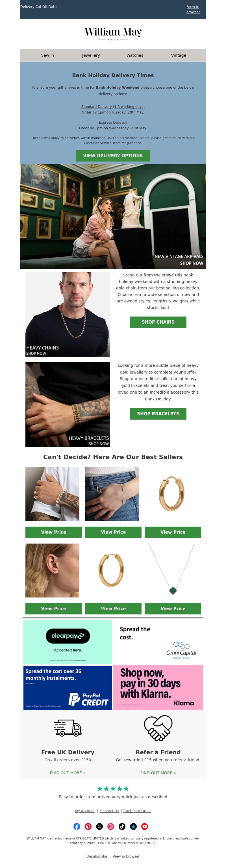Open the Jewellery menu item

click(91, 55)
